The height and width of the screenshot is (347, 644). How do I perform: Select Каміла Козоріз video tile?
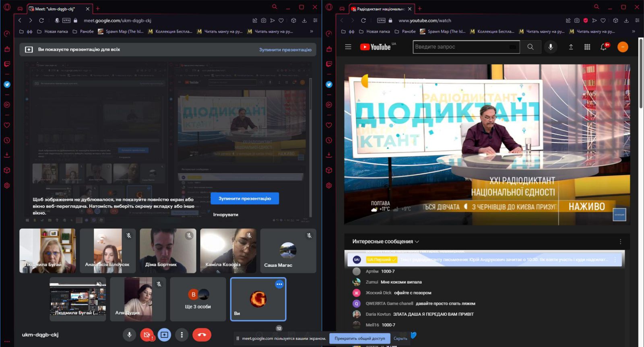(228, 250)
